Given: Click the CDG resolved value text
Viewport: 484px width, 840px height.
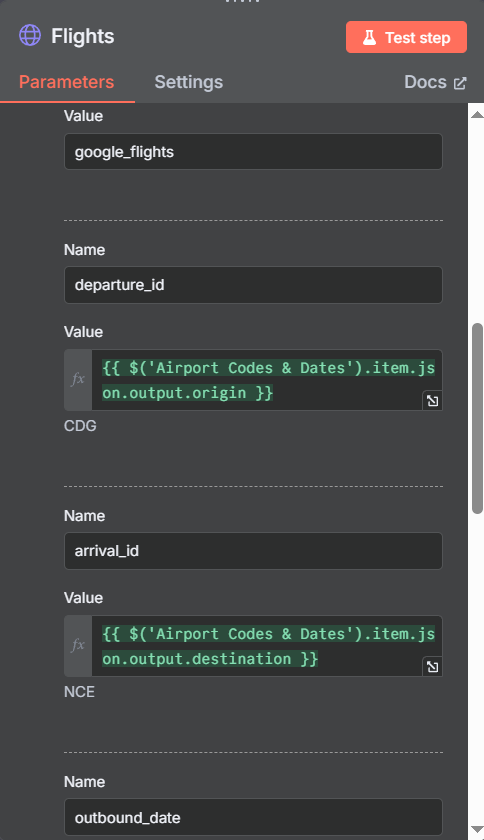Looking at the screenshot, I should click(80, 426).
